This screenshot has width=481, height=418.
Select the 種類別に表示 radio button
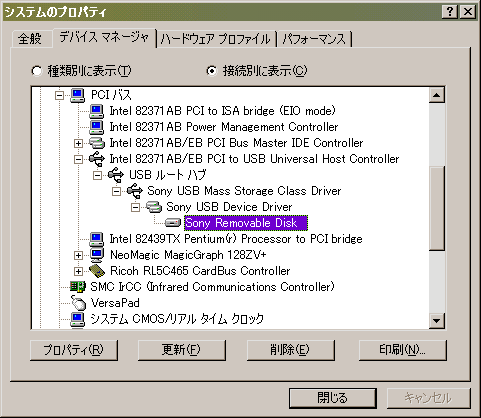36,71
